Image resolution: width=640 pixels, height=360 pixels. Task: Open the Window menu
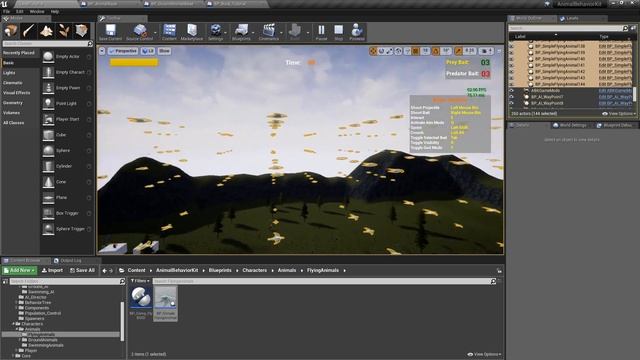pyautogui.click(x=37, y=11)
